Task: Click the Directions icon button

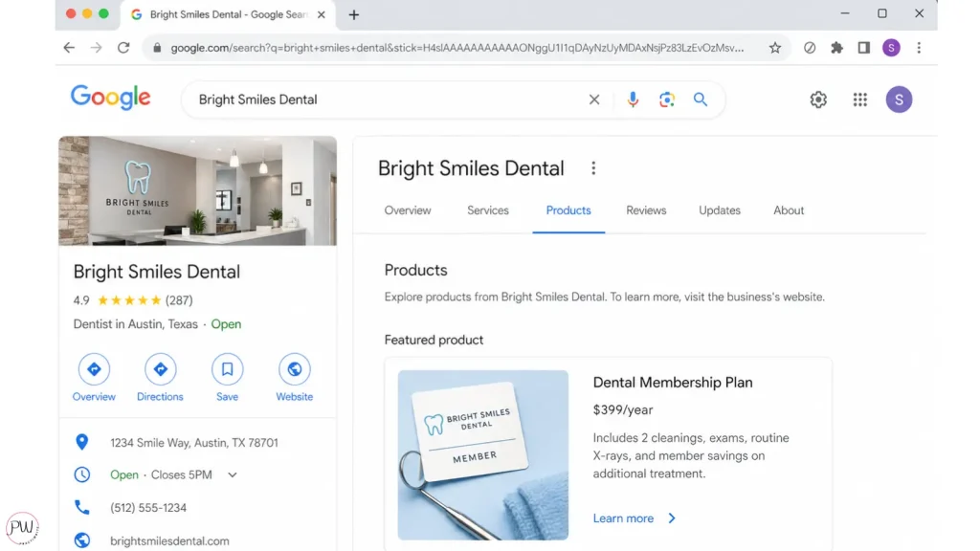Action: click(x=160, y=369)
